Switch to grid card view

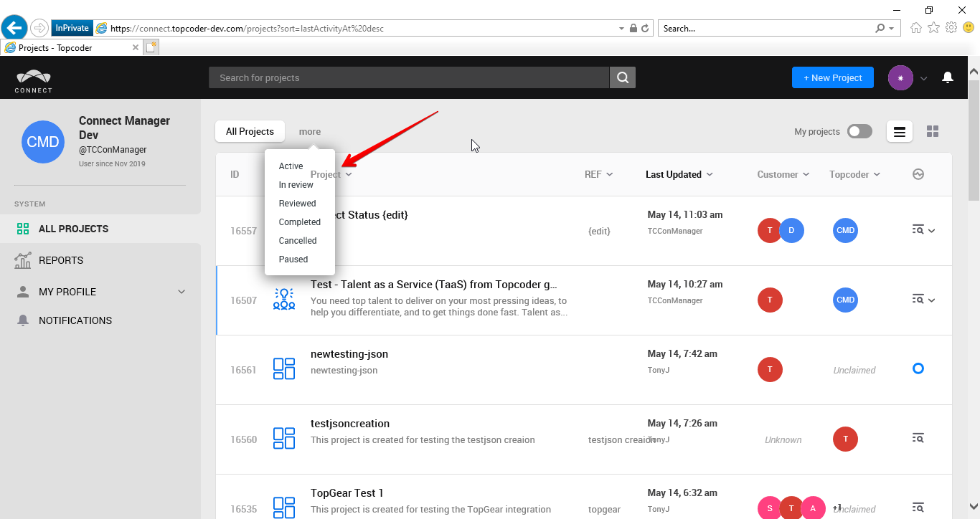tap(933, 131)
